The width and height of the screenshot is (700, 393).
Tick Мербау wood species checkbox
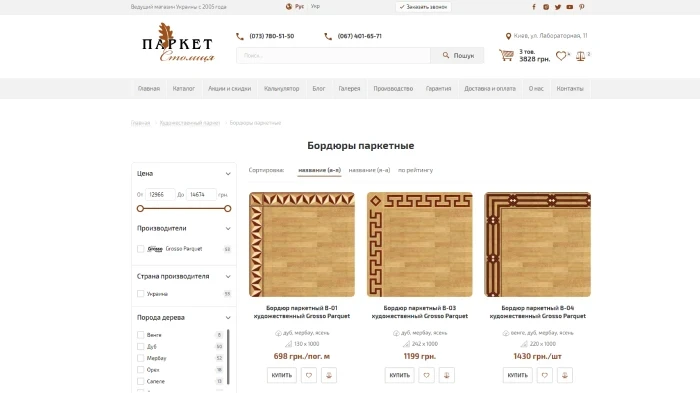pos(141,358)
